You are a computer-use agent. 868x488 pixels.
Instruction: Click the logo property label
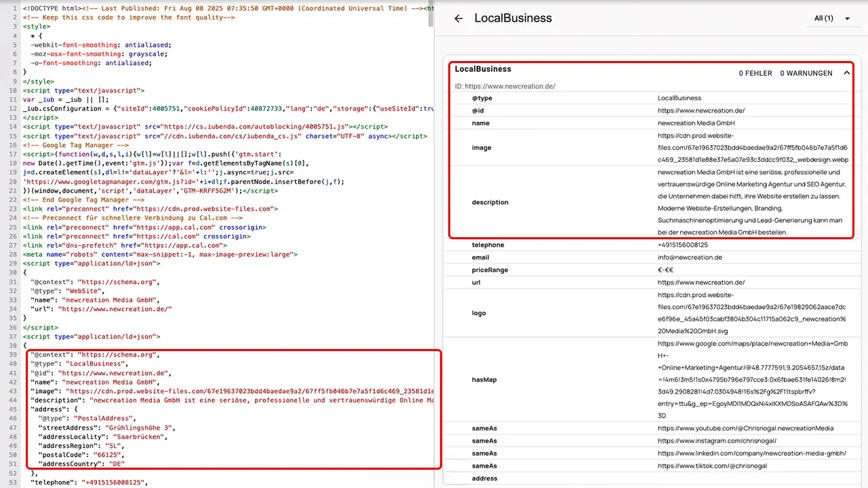[x=479, y=313]
